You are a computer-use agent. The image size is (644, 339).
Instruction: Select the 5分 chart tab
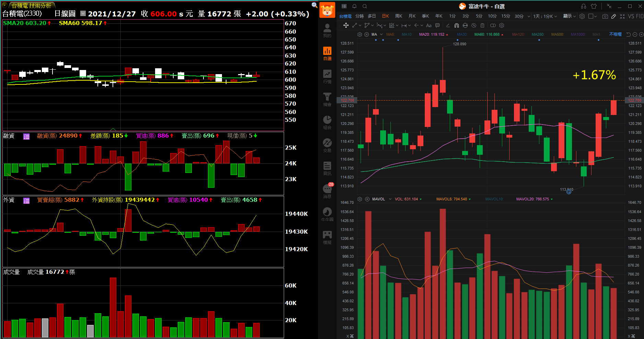(479, 16)
